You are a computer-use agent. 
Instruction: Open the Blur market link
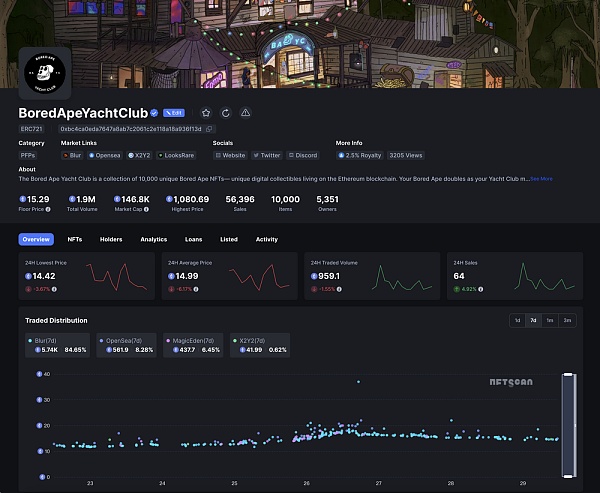pyautogui.click(x=73, y=155)
